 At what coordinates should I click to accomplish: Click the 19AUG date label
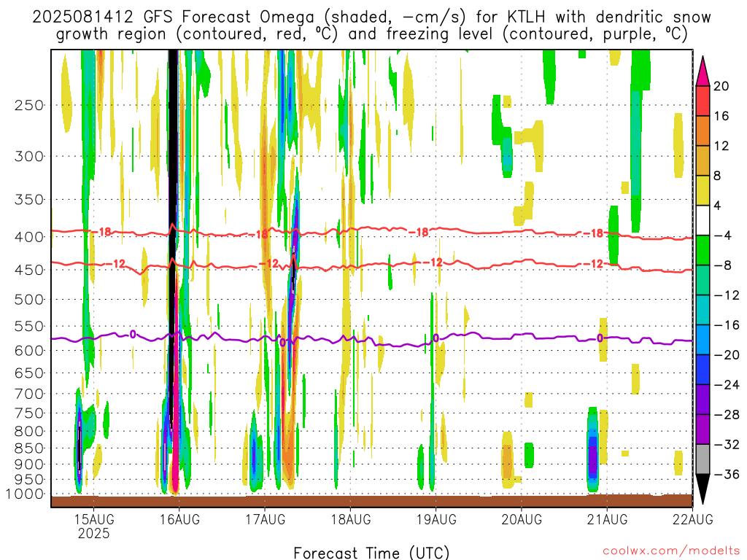[x=436, y=519]
